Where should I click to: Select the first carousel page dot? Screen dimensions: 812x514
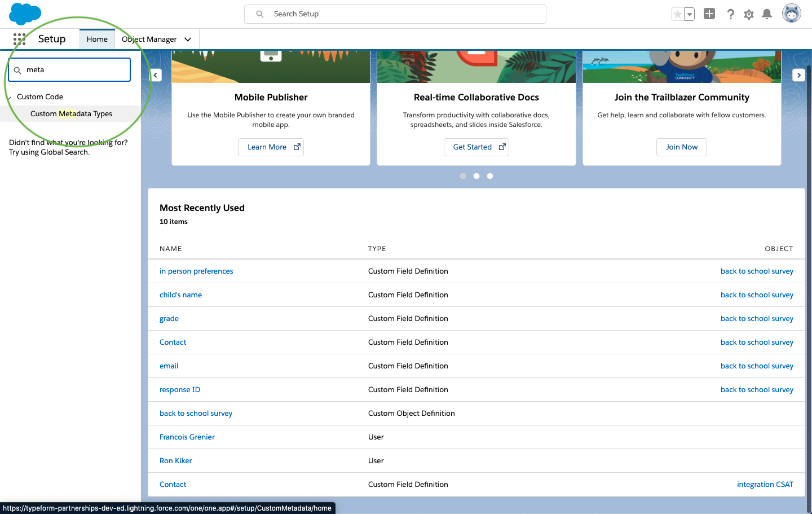(x=463, y=176)
